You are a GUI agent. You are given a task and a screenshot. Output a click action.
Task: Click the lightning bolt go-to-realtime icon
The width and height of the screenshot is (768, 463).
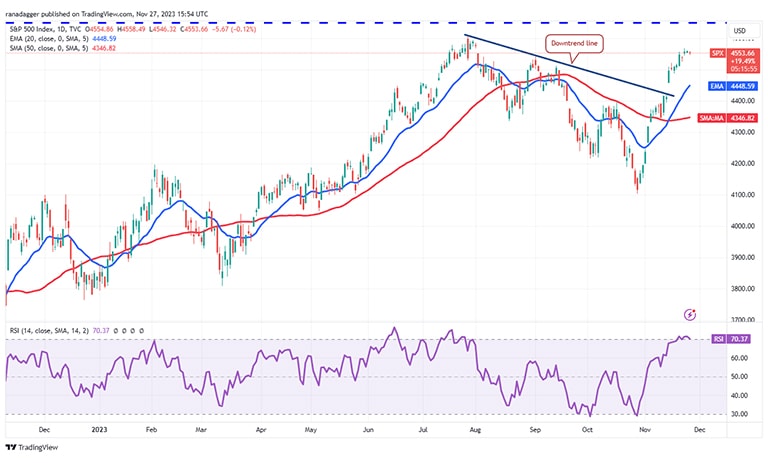[x=690, y=315]
